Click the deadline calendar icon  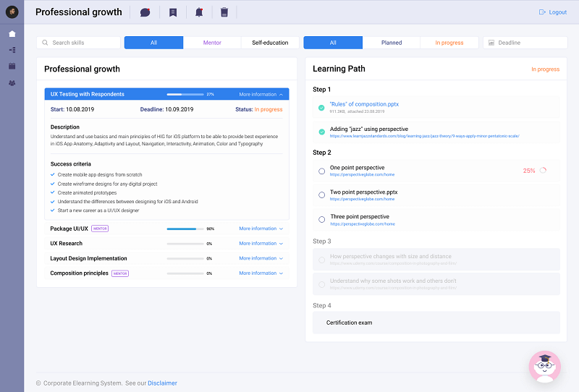(491, 43)
